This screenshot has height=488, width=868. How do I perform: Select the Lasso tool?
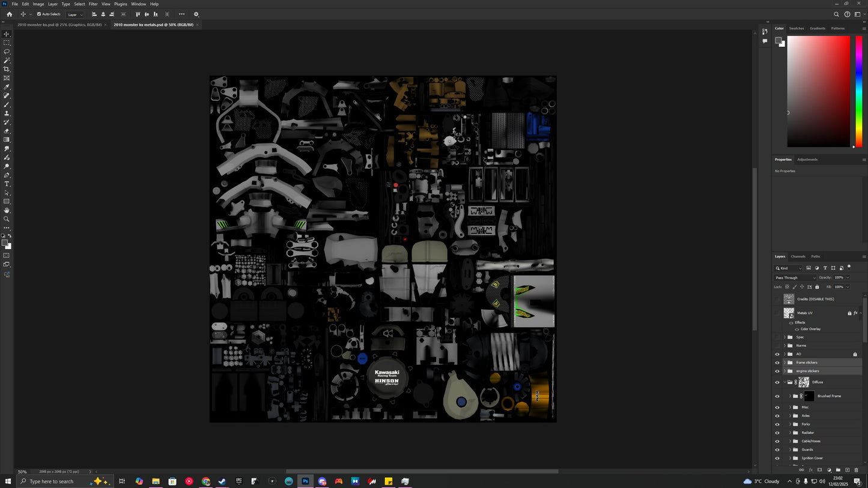point(7,52)
